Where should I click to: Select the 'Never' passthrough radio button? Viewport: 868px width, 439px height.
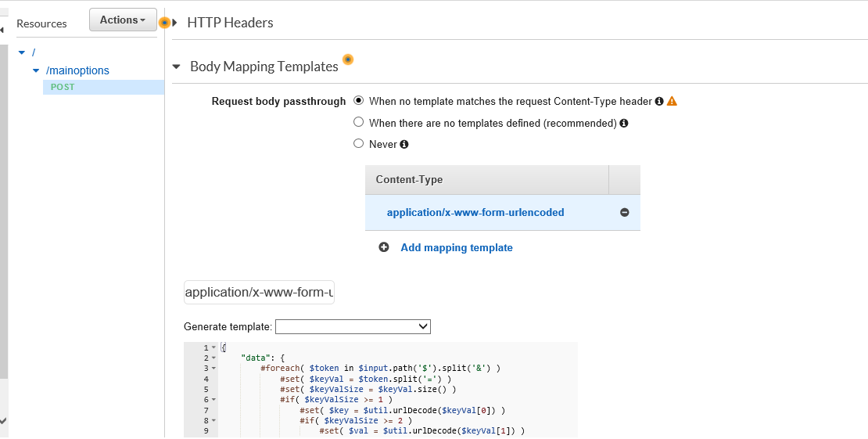[x=359, y=144]
